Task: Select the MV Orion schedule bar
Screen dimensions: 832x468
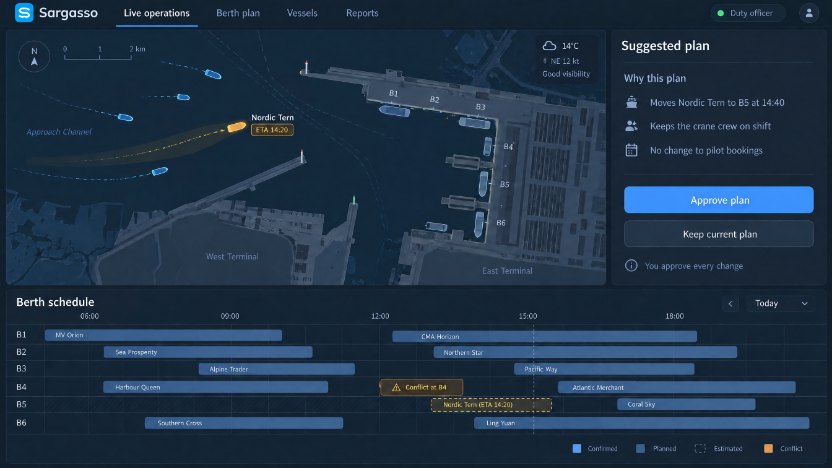Action: (163, 335)
